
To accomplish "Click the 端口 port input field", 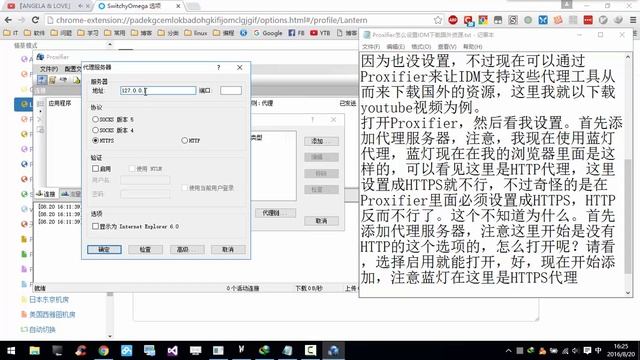I will point(231,91).
